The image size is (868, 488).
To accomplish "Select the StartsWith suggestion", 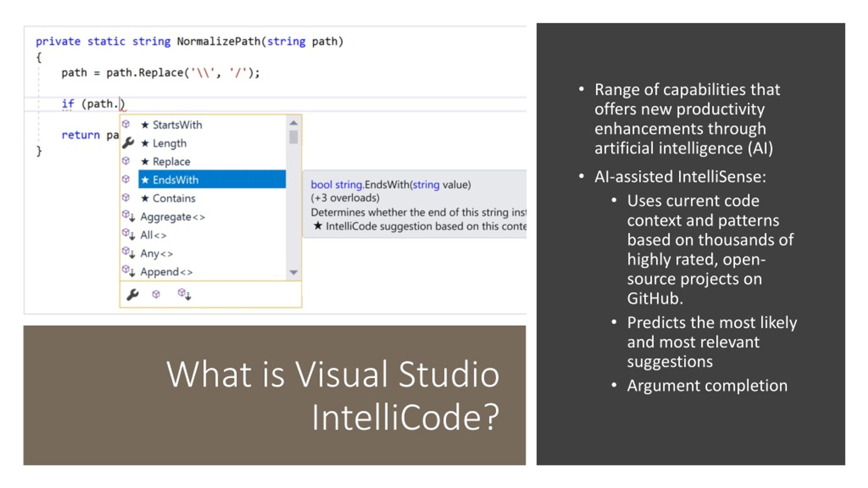I will [x=212, y=125].
